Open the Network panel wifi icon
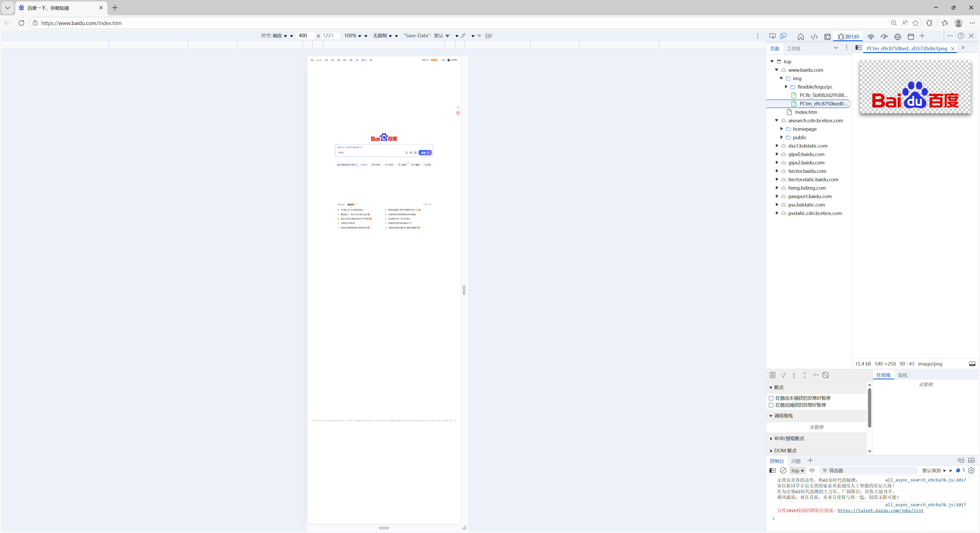 pyautogui.click(x=871, y=37)
